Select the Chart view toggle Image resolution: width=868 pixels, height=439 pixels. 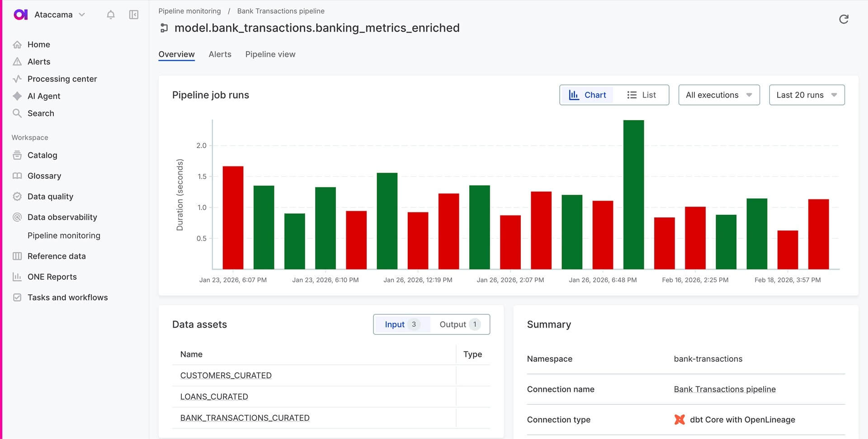587,95
